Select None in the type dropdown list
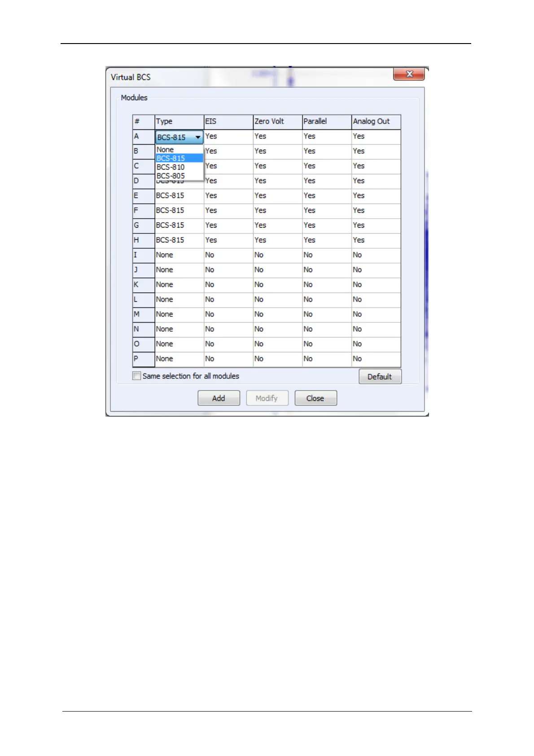The width and height of the screenshot is (534, 756). click(179, 149)
